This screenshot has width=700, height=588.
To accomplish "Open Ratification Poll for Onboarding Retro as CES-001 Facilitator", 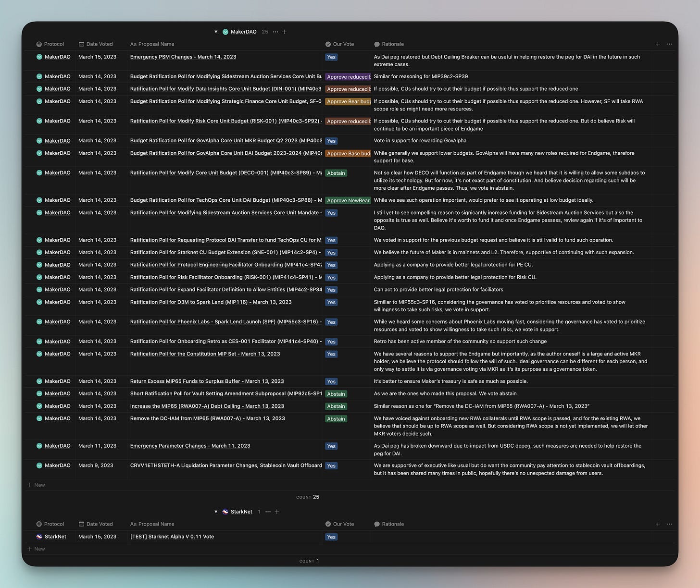I will [226, 342].
